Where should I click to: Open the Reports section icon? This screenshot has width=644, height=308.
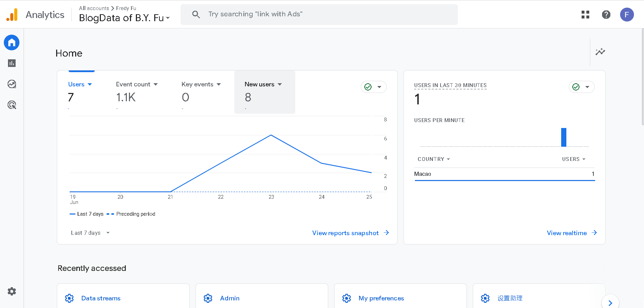(x=12, y=63)
